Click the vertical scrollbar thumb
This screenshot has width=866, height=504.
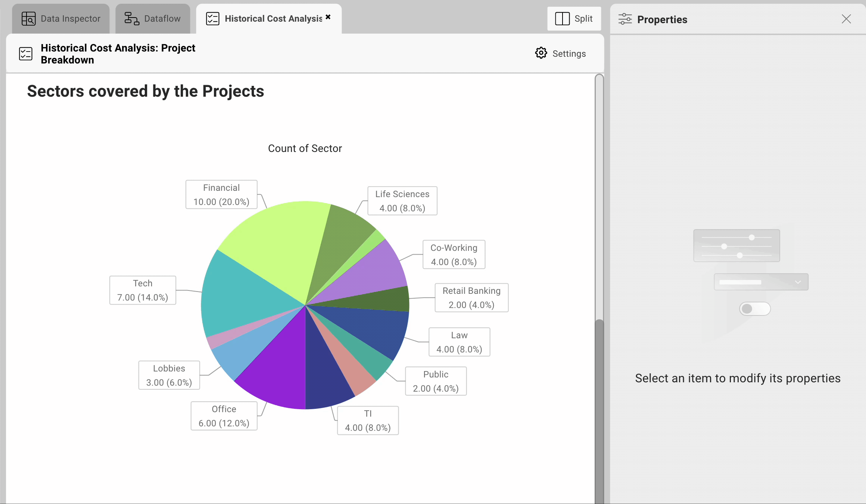(x=599, y=411)
